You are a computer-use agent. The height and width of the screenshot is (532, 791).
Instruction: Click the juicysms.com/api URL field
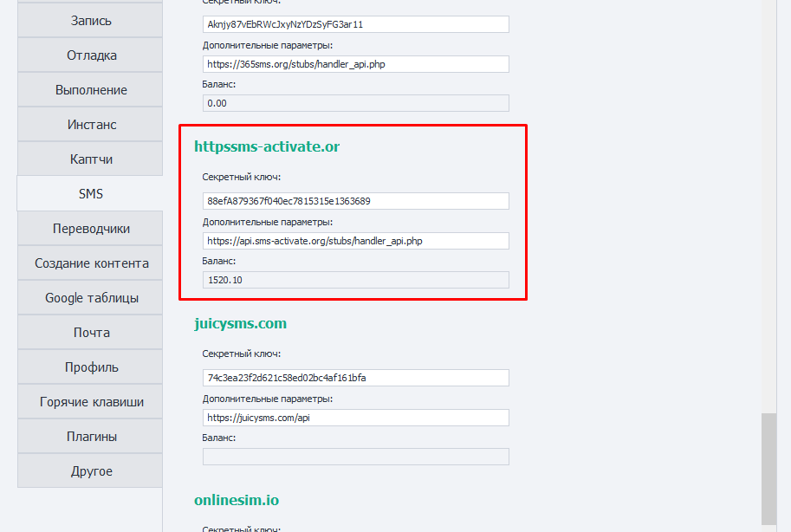[x=356, y=418]
